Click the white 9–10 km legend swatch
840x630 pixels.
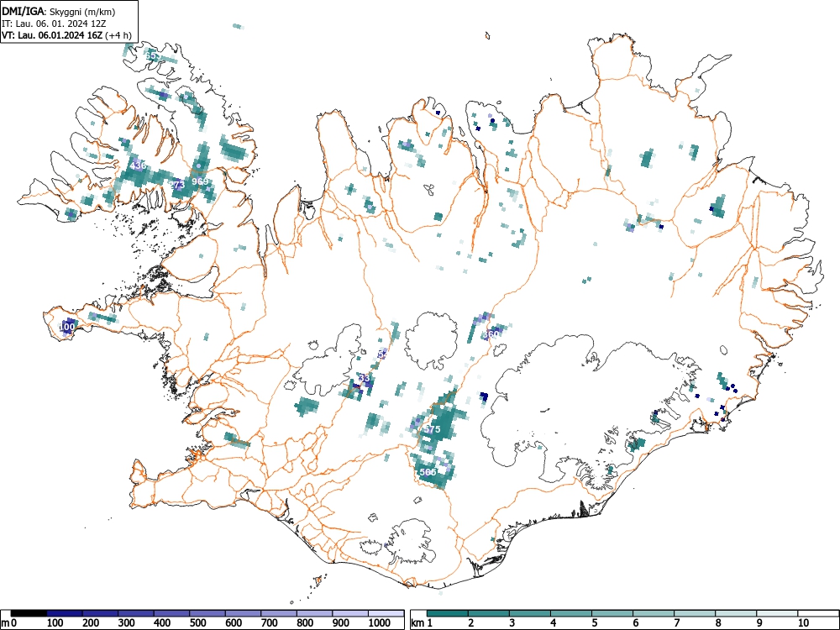pyautogui.click(x=777, y=613)
